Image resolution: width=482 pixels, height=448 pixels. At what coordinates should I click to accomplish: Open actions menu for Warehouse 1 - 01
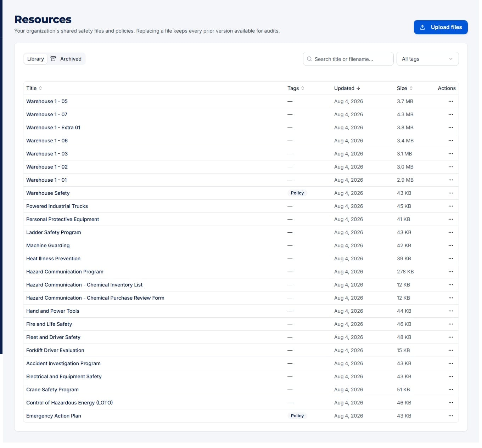450,180
